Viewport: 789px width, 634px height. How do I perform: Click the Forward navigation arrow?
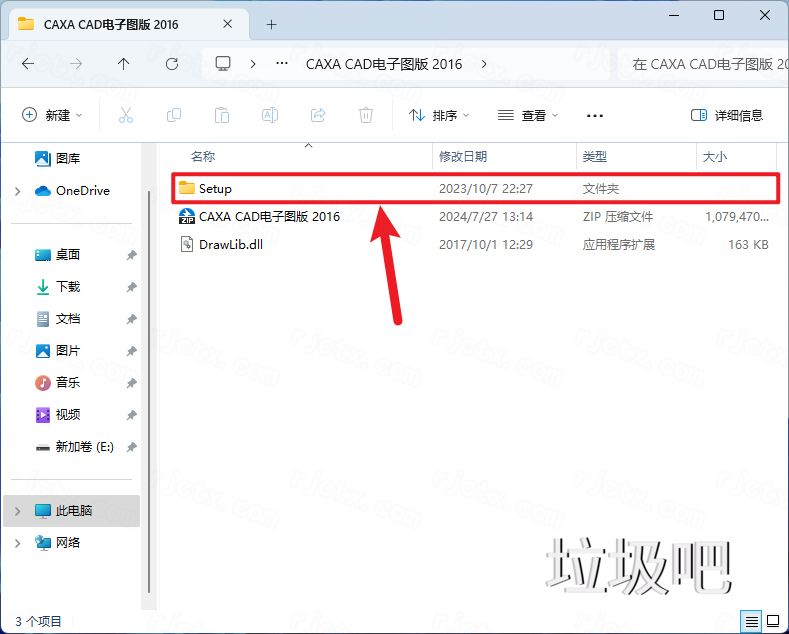(x=76, y=64)
